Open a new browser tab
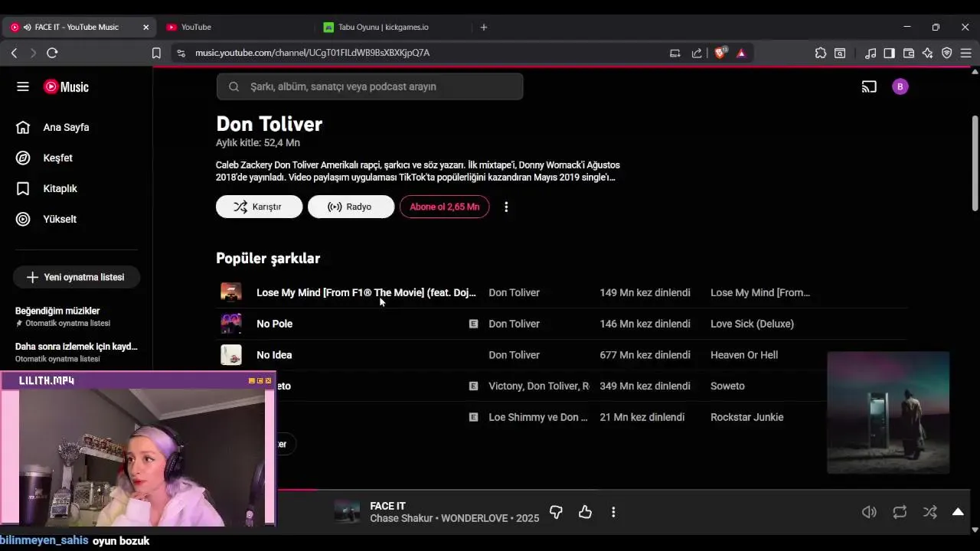This screenshot has width=980, height=551. click(484, 27)
